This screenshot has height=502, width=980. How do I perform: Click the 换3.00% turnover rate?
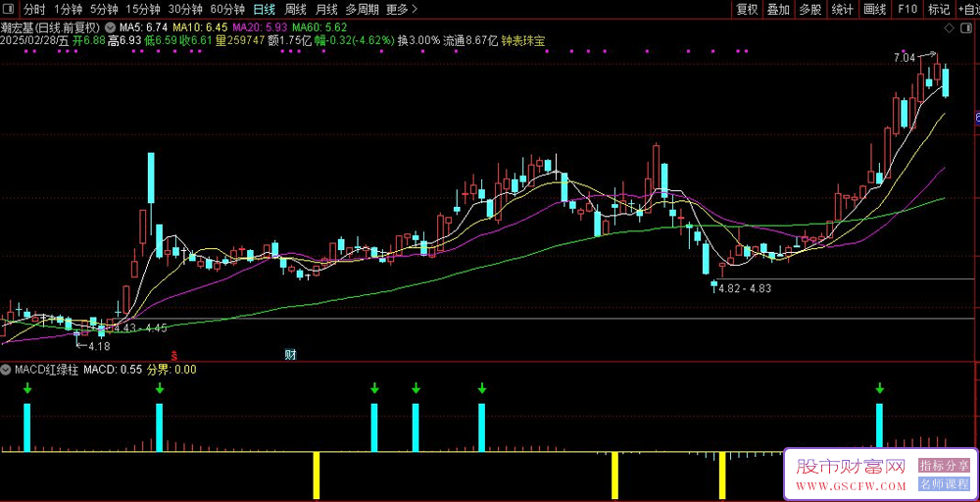point(418,40)
